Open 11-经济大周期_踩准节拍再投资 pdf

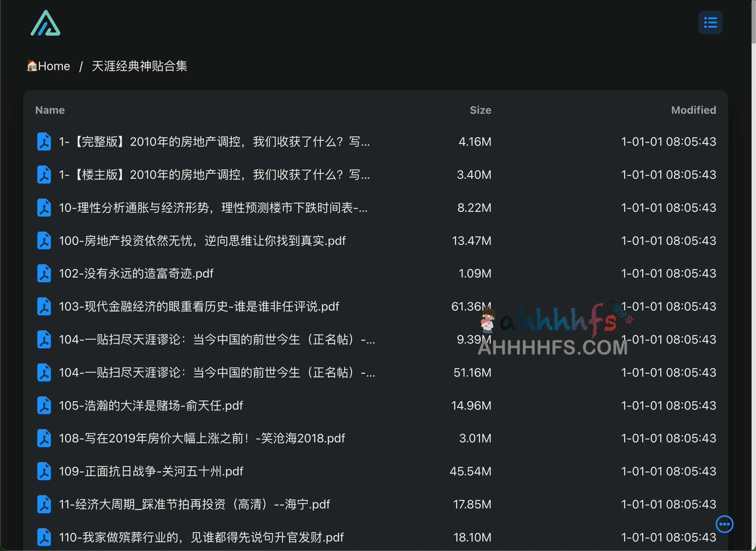(x=195, y=504)
